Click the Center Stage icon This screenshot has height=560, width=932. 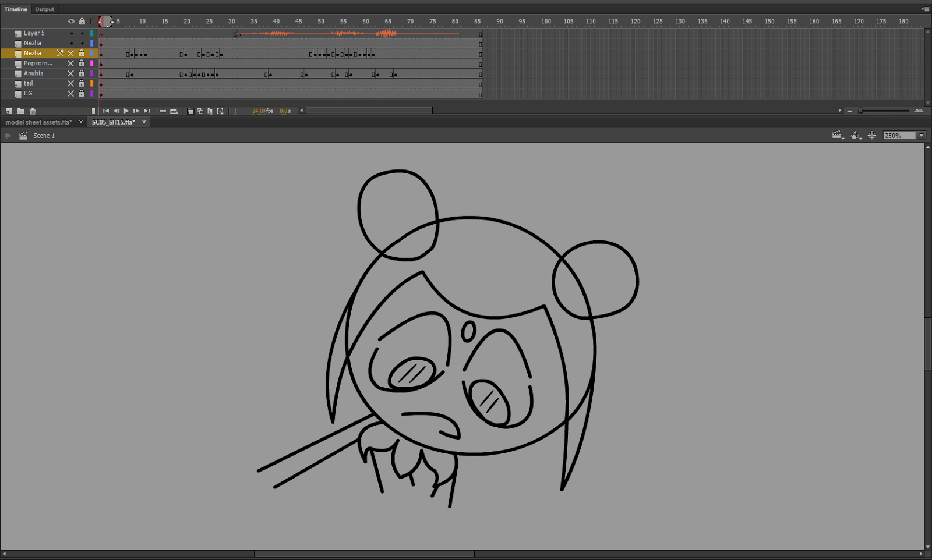pyautogui.click(x=872, y=135)
